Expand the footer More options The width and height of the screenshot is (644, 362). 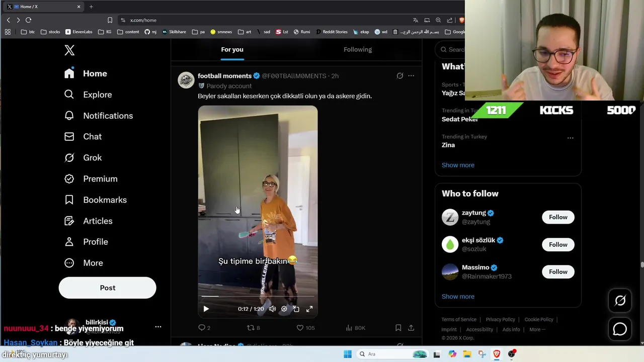[x=537, y=330]
